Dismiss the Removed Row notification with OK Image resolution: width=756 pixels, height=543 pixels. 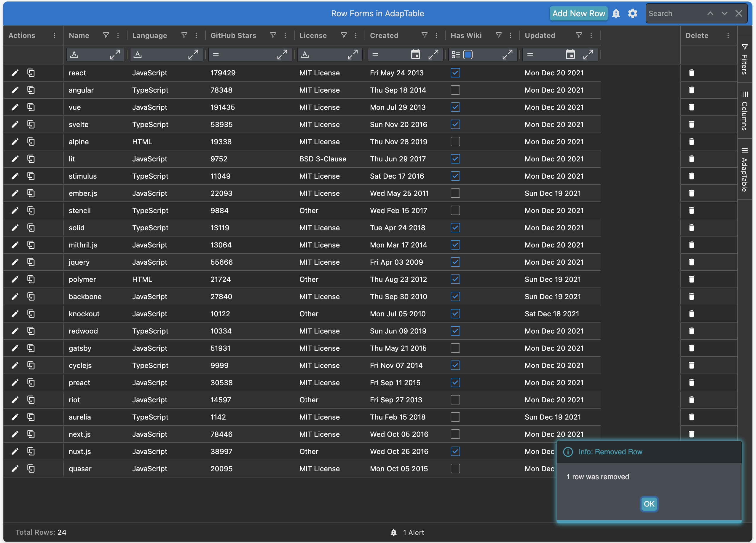649,504
